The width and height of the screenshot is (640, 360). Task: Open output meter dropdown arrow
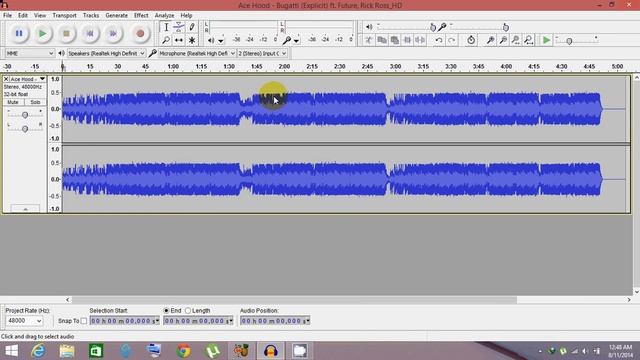[221, 40]
